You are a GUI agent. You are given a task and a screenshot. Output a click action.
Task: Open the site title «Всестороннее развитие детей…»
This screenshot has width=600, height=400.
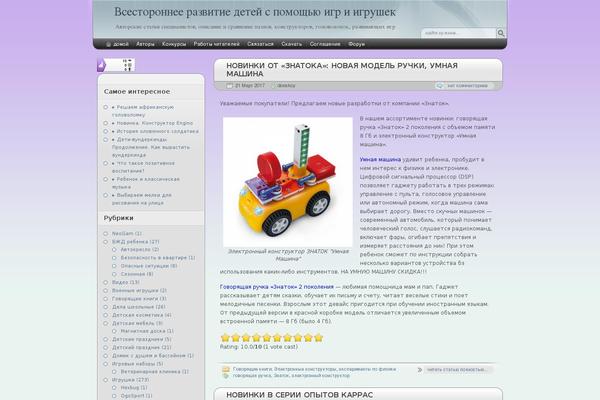click(x=255, y=12)
